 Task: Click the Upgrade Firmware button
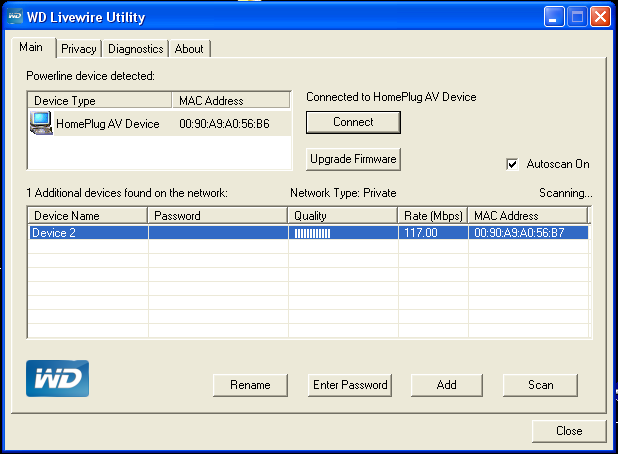click(x=353, y=159)
